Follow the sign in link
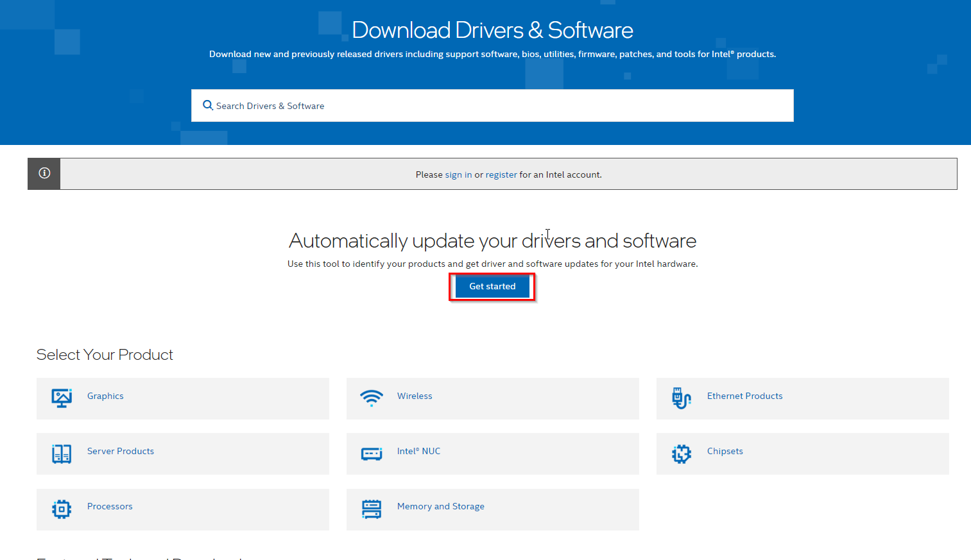The image size is (971, 560). click(458, 174)
